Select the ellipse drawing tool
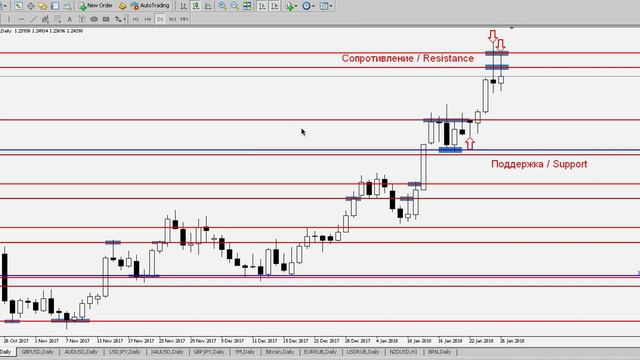Image resolution: width=640 pixels, height=360 pixels. pyautogui.click(x=94, y=19)
